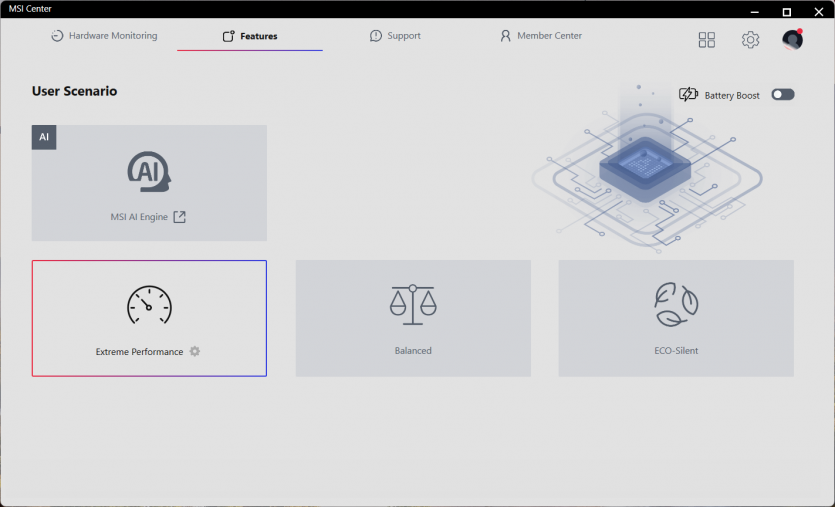Toggle the Battery Boost switch
This screenshot has height=507, width=835.
click(782, 95)
